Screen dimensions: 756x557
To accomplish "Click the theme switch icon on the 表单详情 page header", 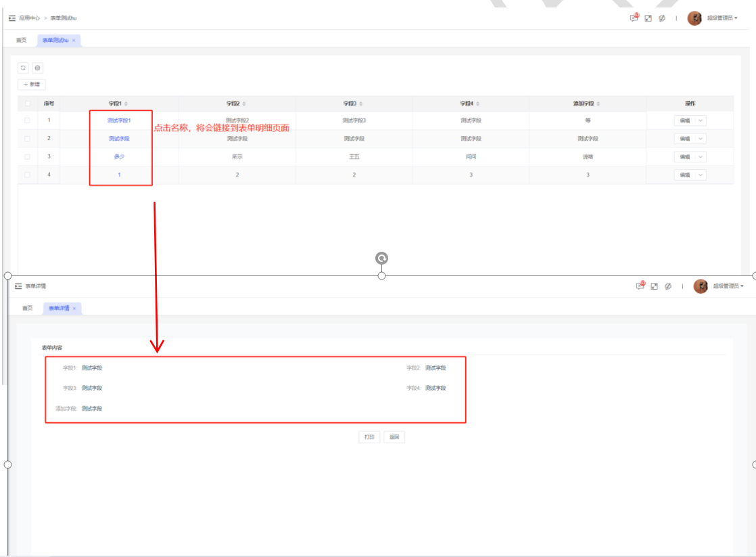I will [x=668, y=286].
